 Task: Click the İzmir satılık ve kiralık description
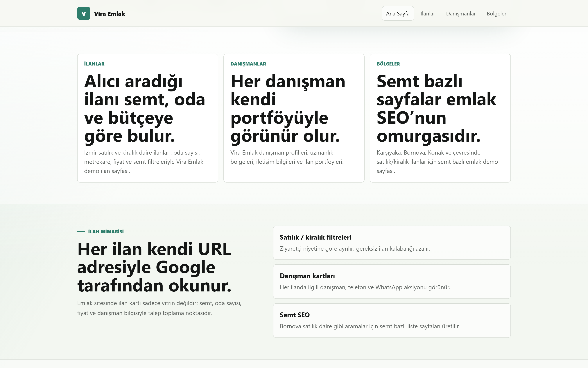tap(144, 162)
